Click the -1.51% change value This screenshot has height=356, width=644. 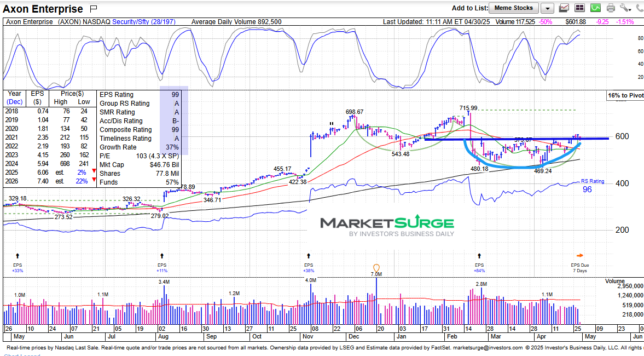tap(625, 22)
